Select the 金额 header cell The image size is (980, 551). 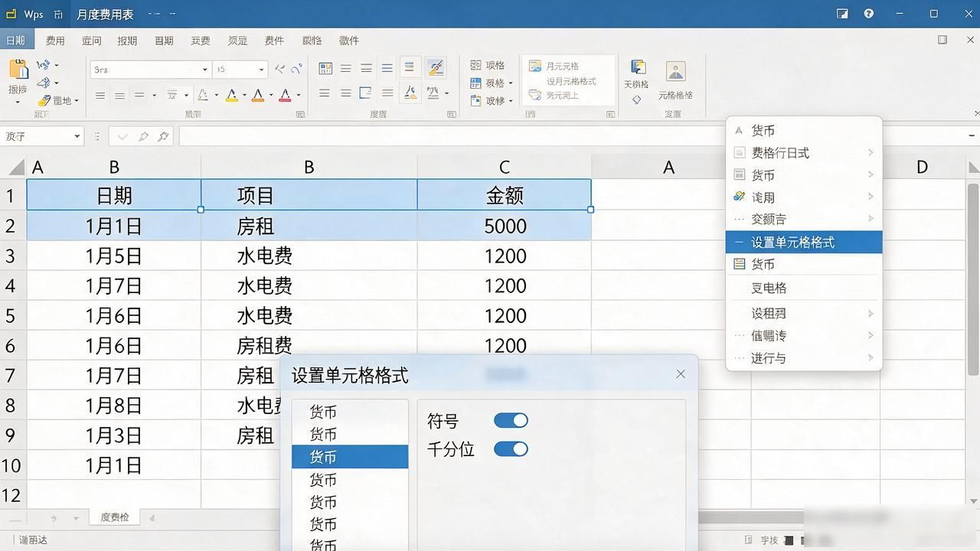[x=505, y=195]
